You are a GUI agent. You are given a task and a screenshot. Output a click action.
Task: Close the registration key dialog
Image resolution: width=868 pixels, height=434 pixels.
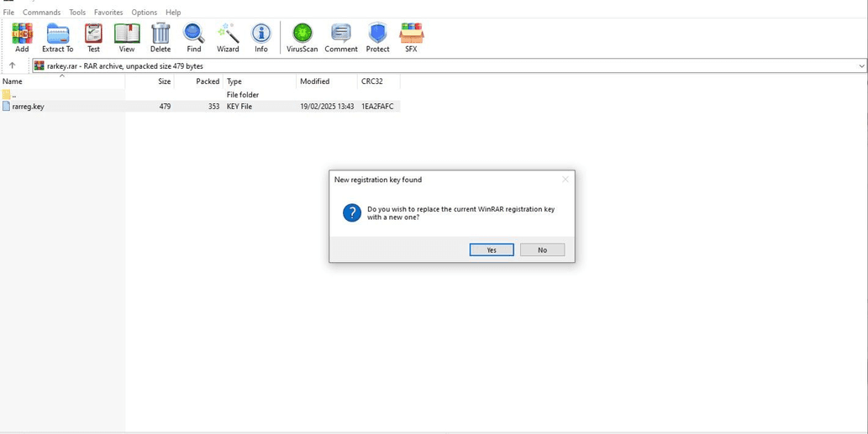coord(566,179)
